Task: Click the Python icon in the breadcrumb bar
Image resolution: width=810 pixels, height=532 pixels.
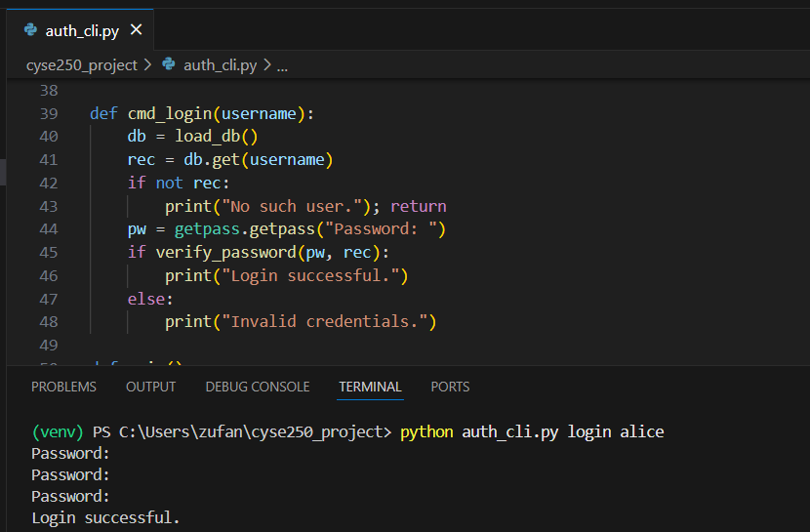Action: pyautogui.click(x=169, y=65)
